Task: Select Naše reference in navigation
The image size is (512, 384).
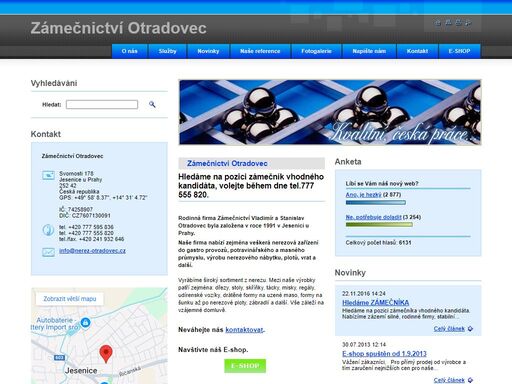Action: [x=260, y=51]
